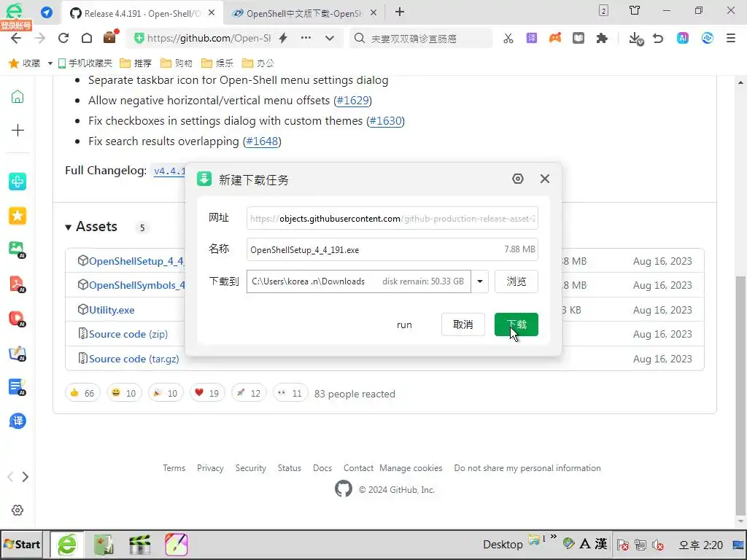The height and width of the screenshot is (560, 747).
Task: Open the purple translate (译) toolbar icon
Action: point(532,38)
